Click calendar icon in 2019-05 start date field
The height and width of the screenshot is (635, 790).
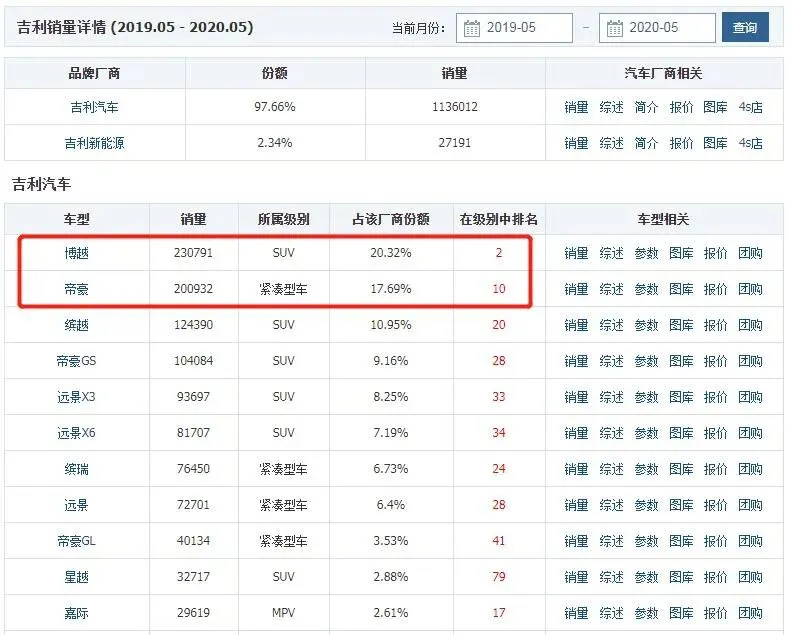click(x=472, y=28)
